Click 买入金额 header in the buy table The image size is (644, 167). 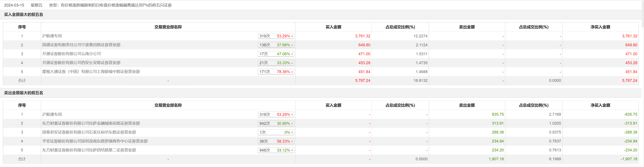(x=333, y=27)
